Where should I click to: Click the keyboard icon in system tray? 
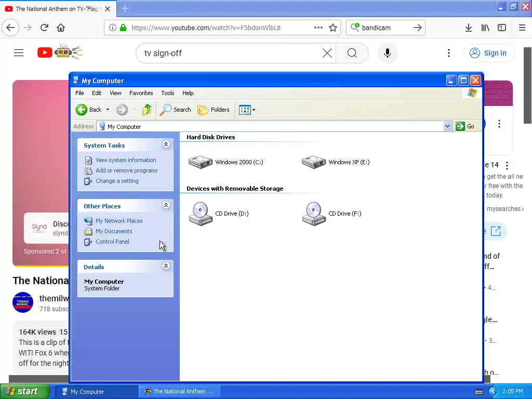[x=479, y=392]
